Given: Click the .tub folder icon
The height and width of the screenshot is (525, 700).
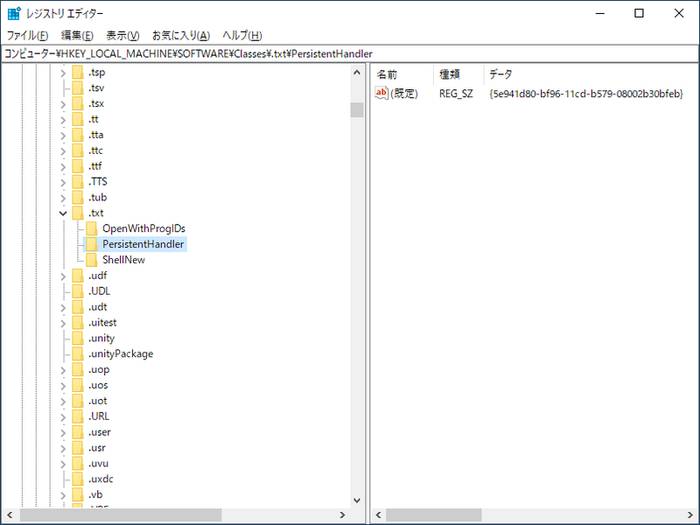Looking at the screenshot, I should click(78, 197).
